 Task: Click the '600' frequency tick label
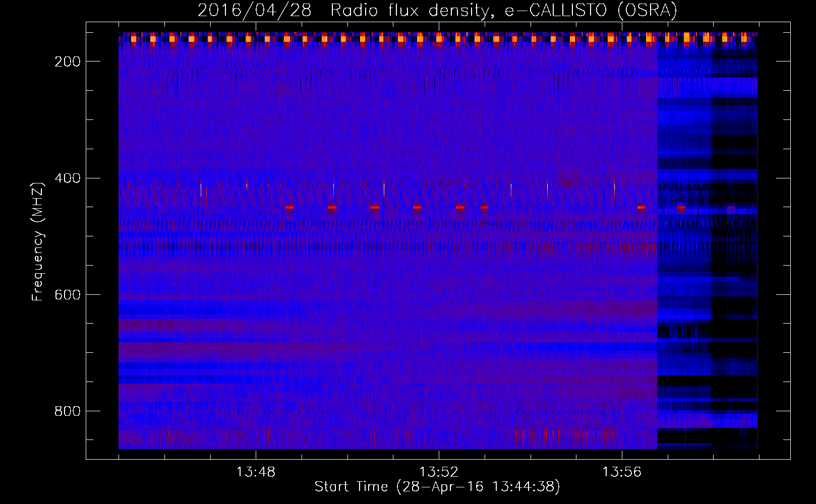point(68,295)
